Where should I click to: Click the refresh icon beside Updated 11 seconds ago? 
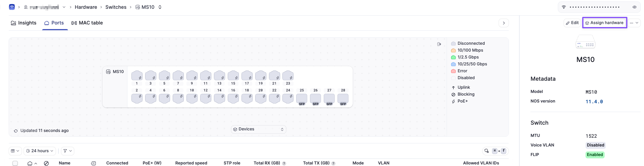tap(16, 131)
